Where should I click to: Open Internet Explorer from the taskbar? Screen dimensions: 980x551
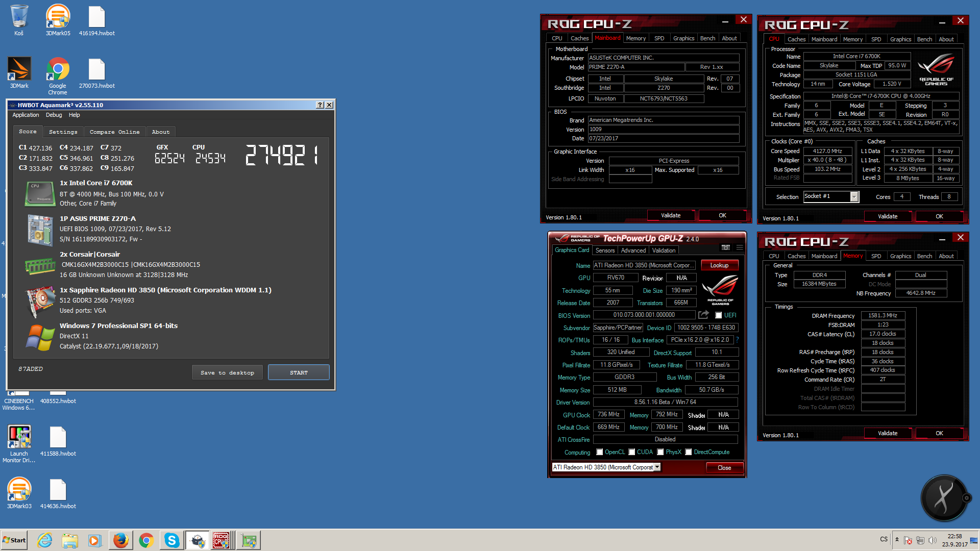pyautogui.click(x=45, y=540)
